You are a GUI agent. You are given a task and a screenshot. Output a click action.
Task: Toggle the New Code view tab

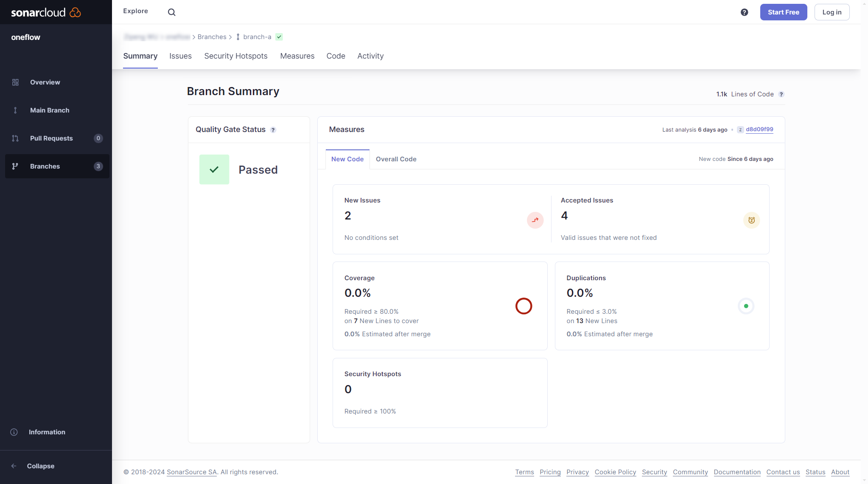point(347,159)
